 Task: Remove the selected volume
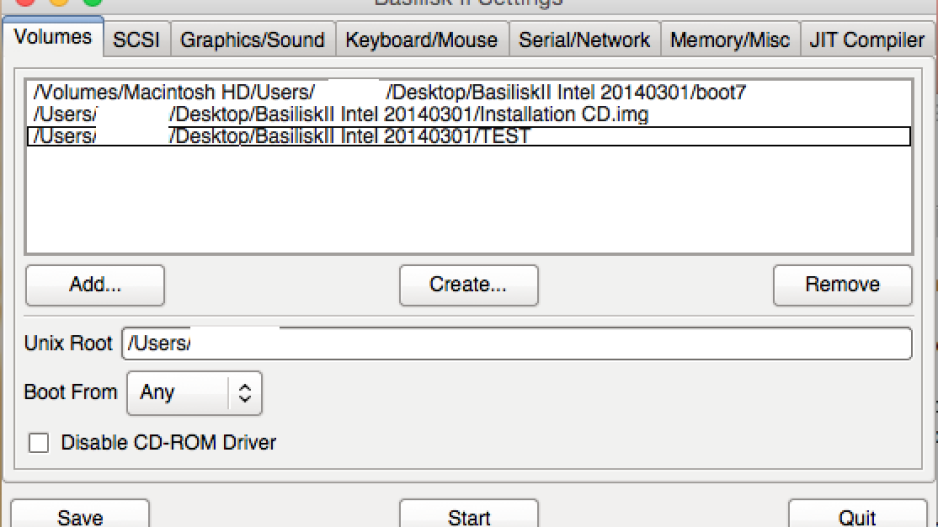[842, 285]
